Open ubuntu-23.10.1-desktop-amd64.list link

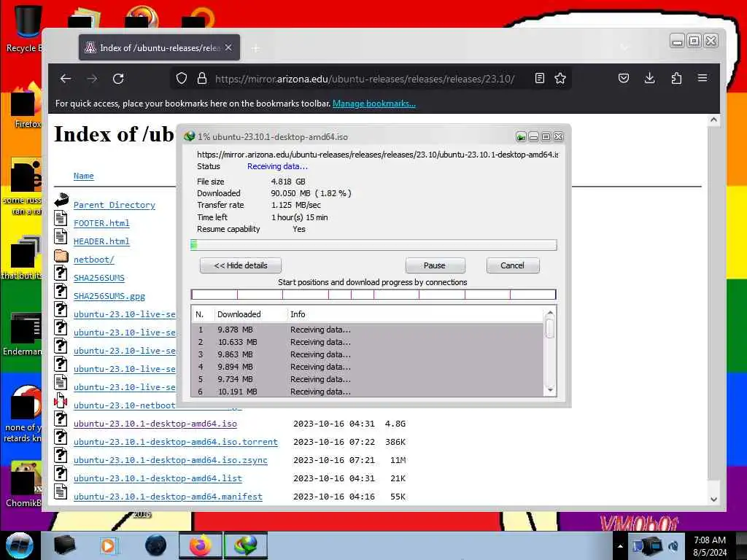158,478
